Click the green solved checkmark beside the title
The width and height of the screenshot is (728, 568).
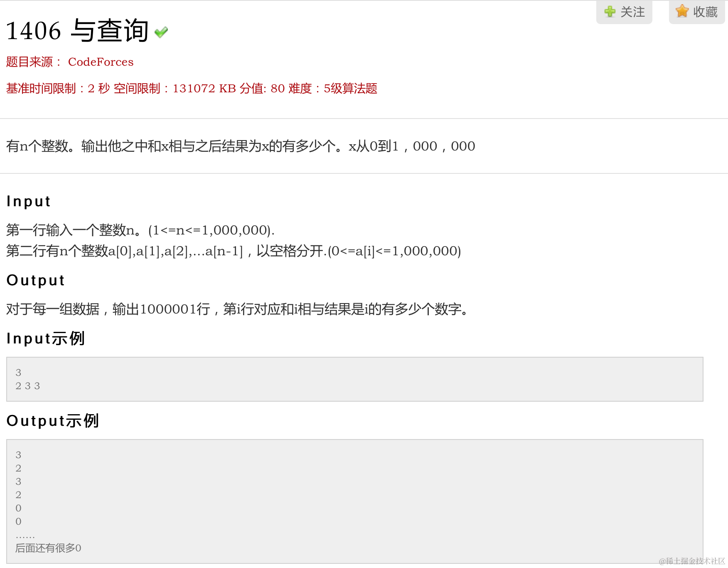click(161, 32)
